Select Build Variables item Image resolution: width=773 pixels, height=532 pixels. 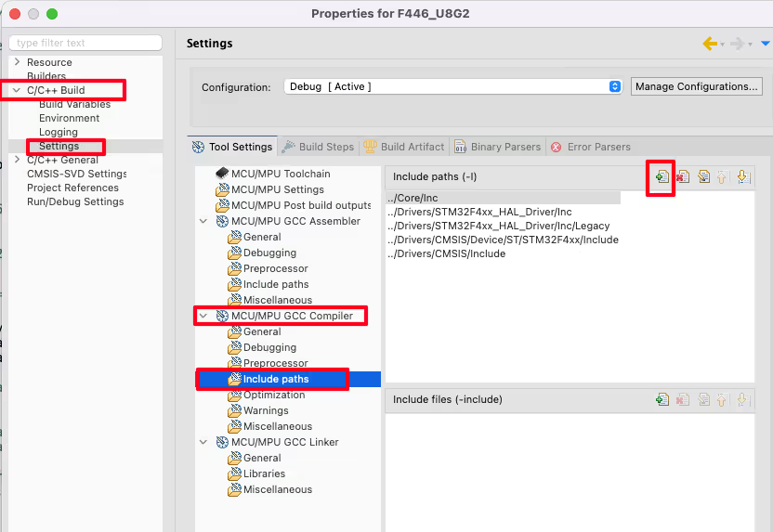point(75,104)
